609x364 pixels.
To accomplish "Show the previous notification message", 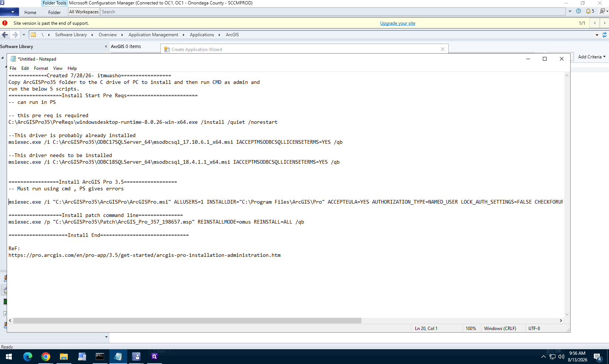I will pyautogui.click(x=595, y=23).
